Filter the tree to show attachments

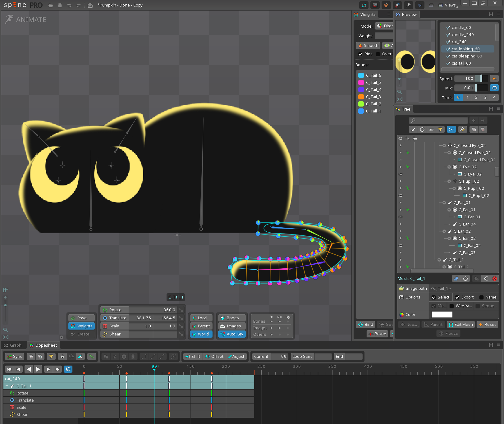point(431,130)
